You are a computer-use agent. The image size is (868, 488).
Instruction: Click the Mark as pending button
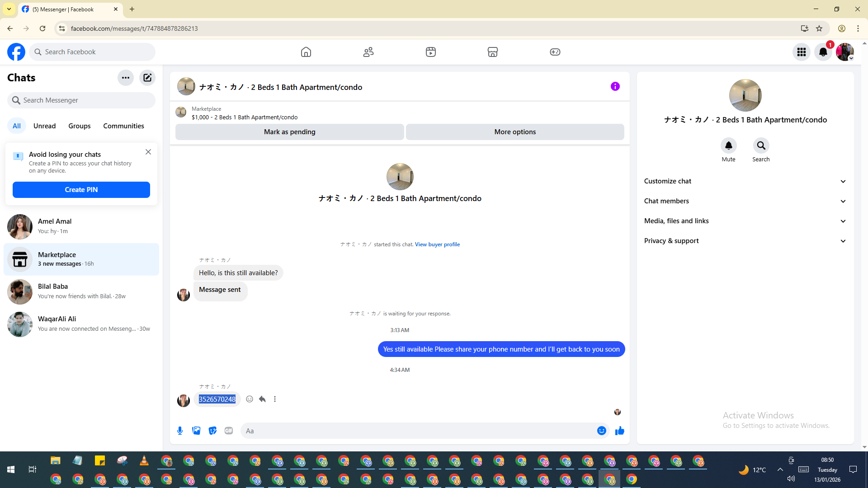tap(289, 132)
